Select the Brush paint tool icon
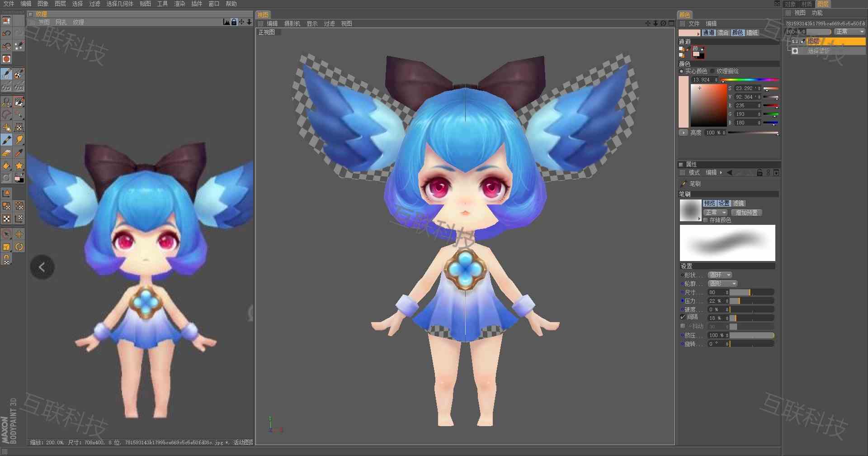 (6, 140)
